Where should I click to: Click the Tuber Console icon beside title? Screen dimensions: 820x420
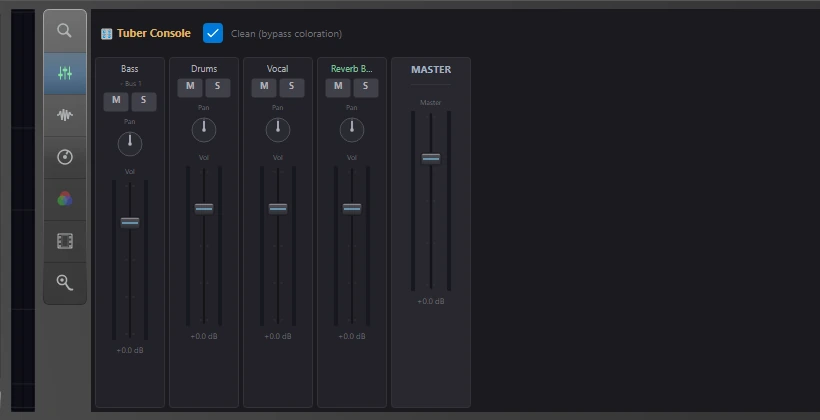pos(107,34)
